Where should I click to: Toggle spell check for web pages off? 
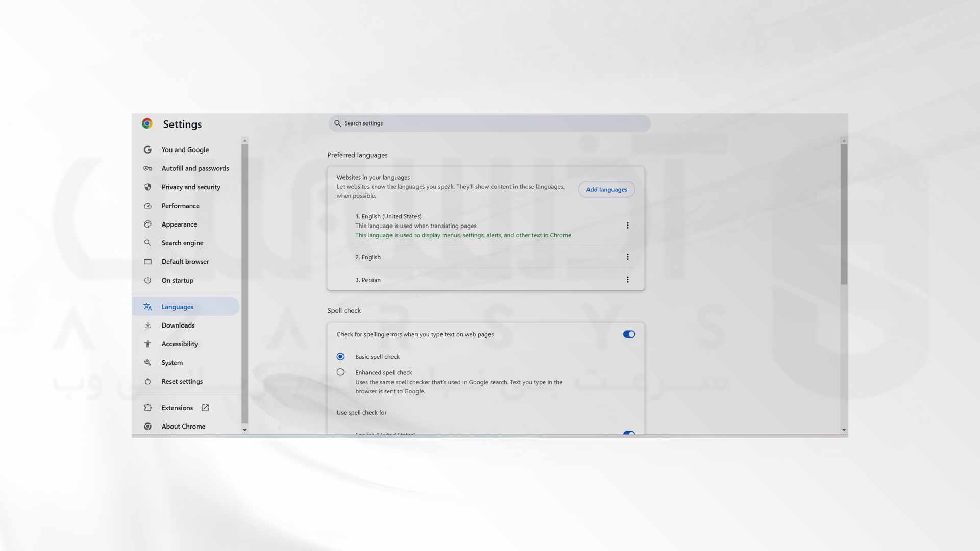[629, 334]
